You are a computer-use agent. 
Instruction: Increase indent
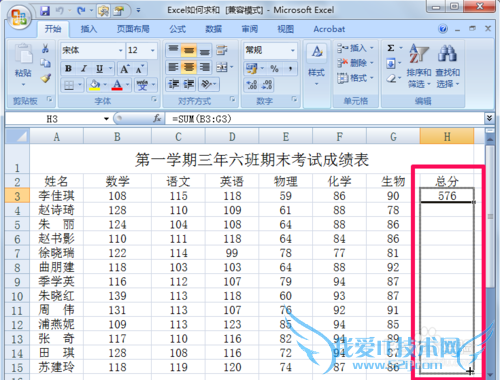(x=189, y=84)
